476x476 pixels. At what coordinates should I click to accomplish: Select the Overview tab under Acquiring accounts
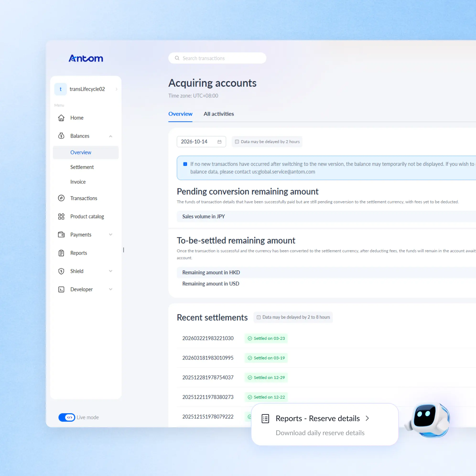(180, 114)
